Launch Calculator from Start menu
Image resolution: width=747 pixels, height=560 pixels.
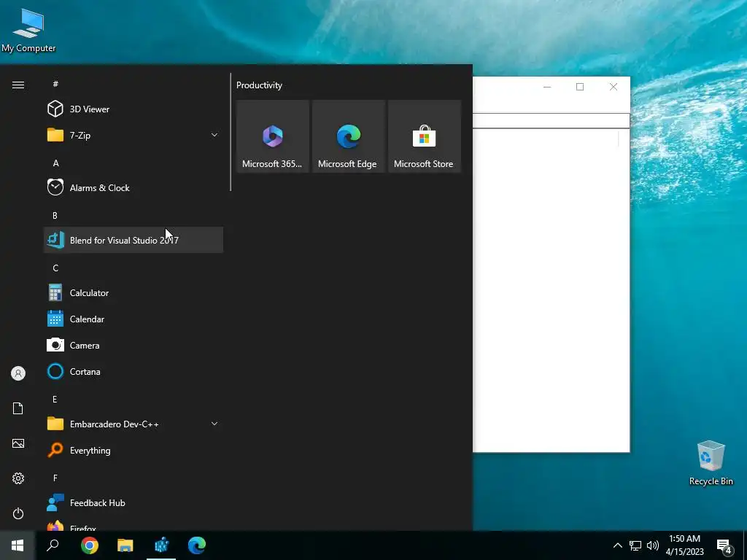133,293
